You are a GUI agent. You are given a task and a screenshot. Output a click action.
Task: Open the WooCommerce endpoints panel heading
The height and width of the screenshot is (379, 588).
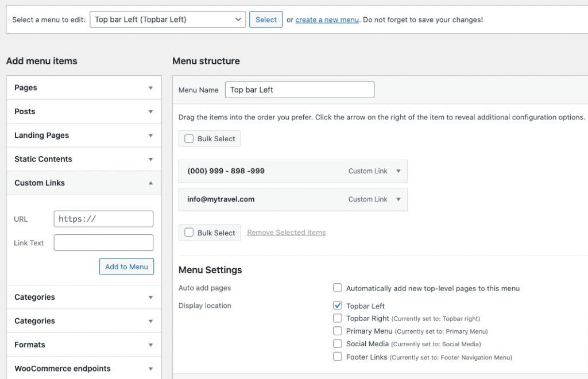(84, 369)
